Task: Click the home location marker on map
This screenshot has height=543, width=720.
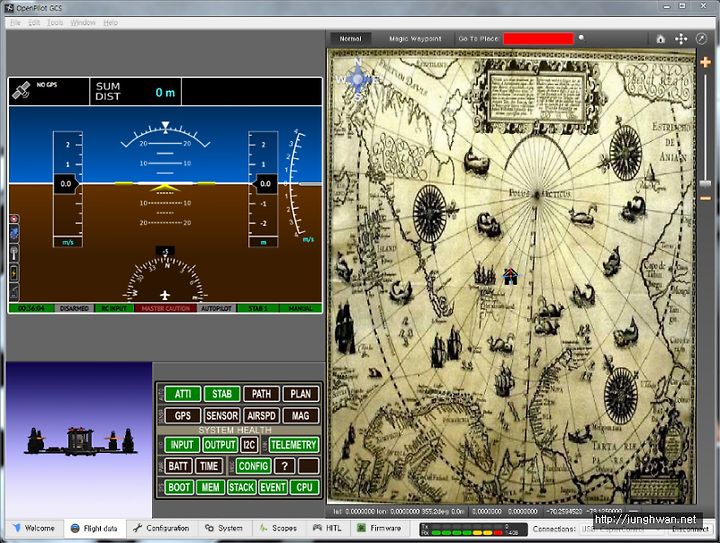Action: tap(510, 276)
